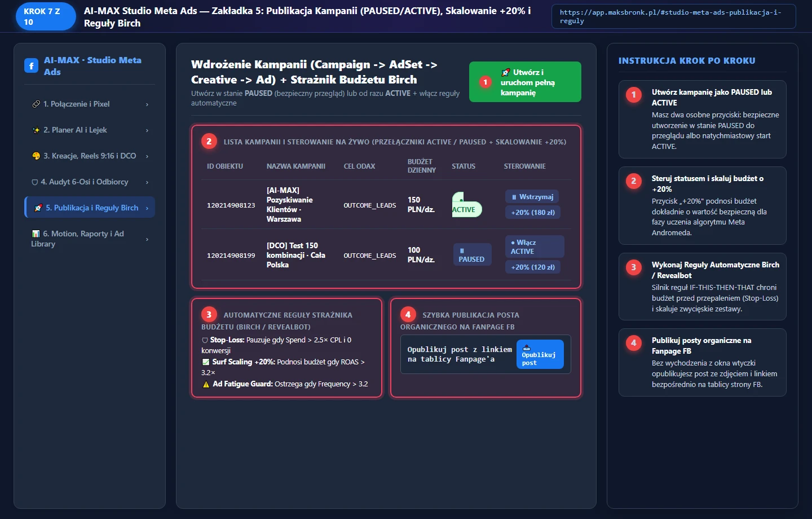This screenshot has height=519, width=812.
Task: Scale DCO budget with +20% (120 zł)
Action: point(533,267)
